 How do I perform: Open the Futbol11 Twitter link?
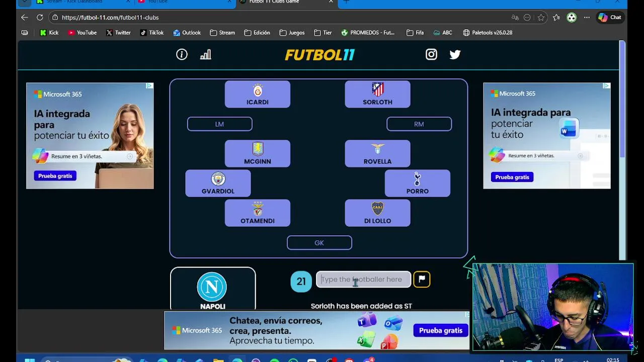[x=455, y=54]
